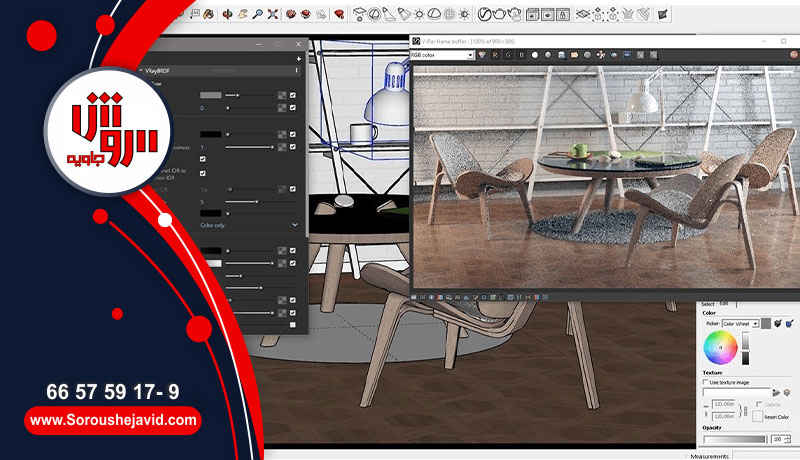The image size is (800, 460).
Task: Select the Orbit camera tool
Action: click(x=227, y=14)
